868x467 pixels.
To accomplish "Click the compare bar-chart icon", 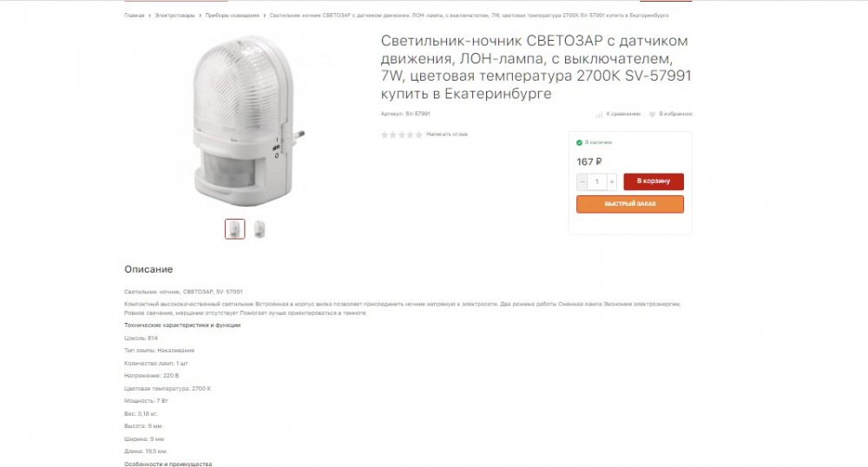I will point(599,114).
